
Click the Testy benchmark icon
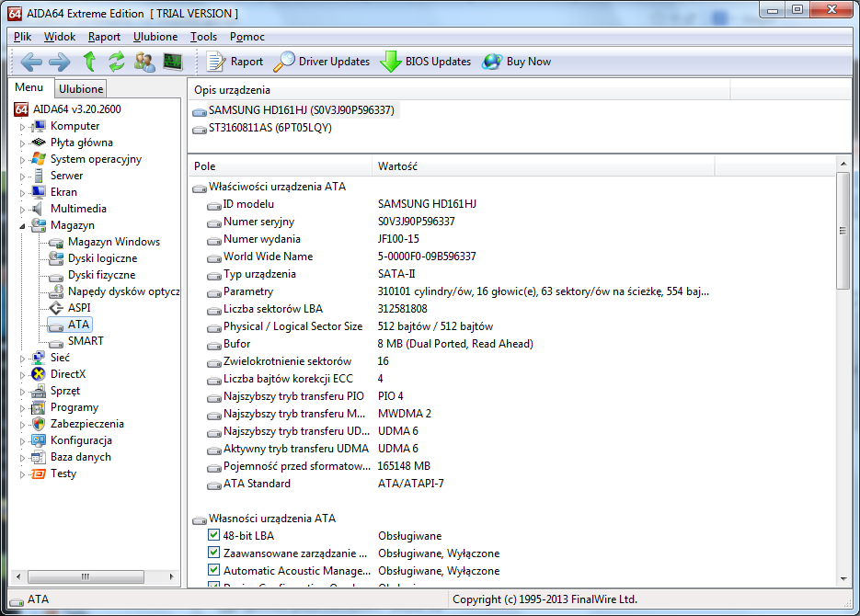point(39,473)
